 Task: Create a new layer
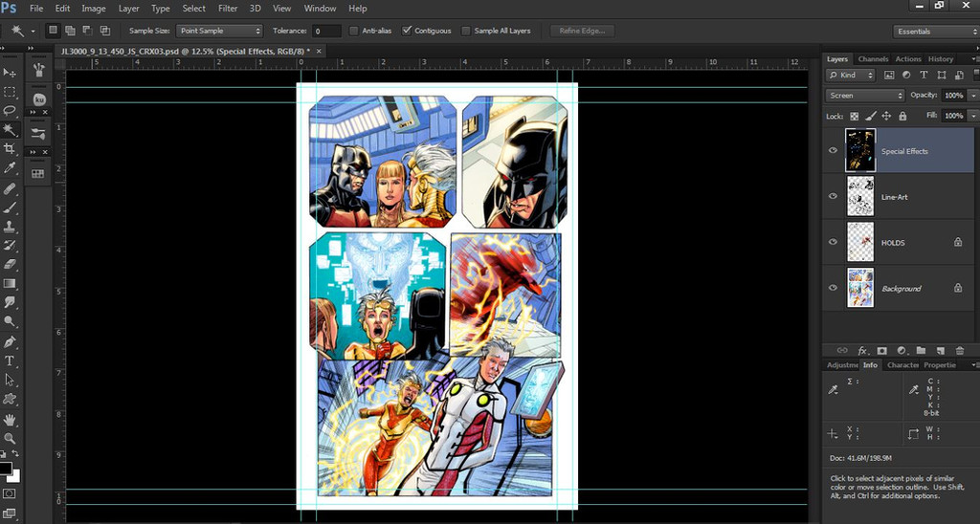tap(941, 351)
